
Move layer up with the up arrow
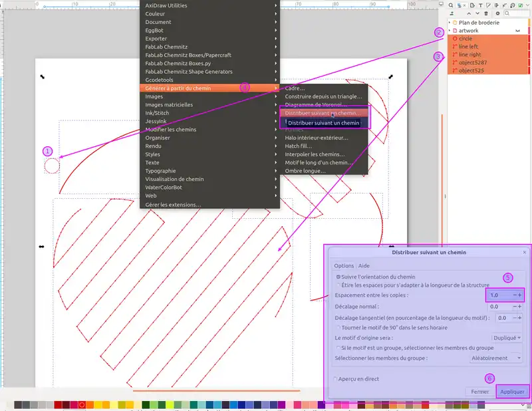click(x=469, y=13)
